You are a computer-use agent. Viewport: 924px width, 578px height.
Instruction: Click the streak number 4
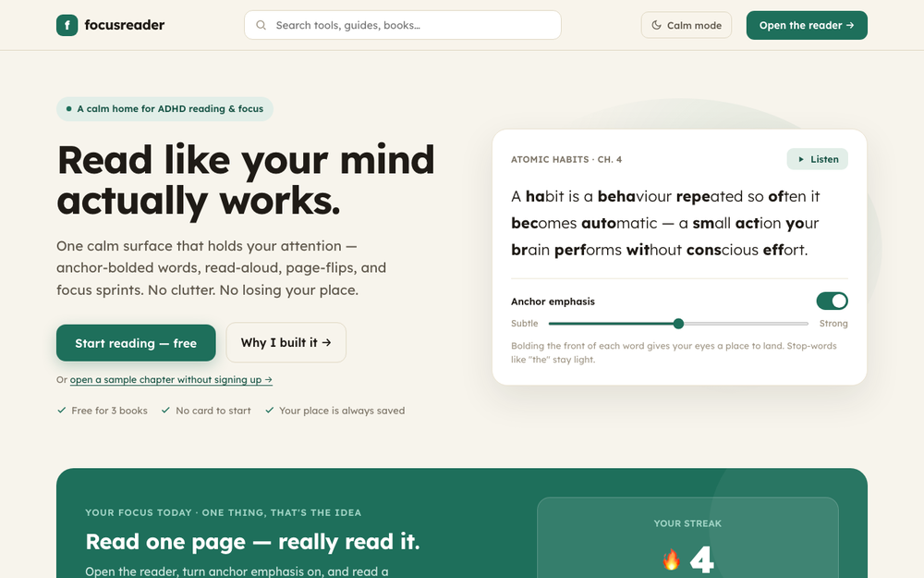coord(702,560)
